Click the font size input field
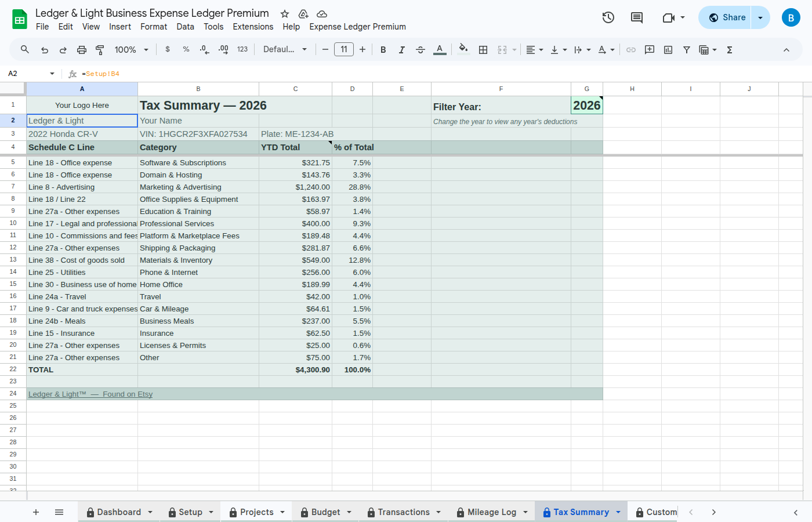The image size is (812, 522). coord(344,50)
